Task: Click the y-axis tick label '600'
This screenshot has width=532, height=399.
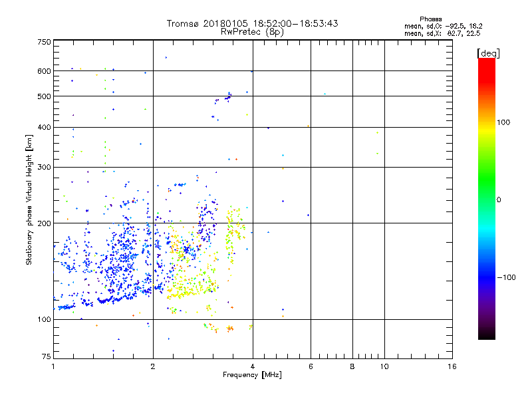Action: [x=44, y=71]
